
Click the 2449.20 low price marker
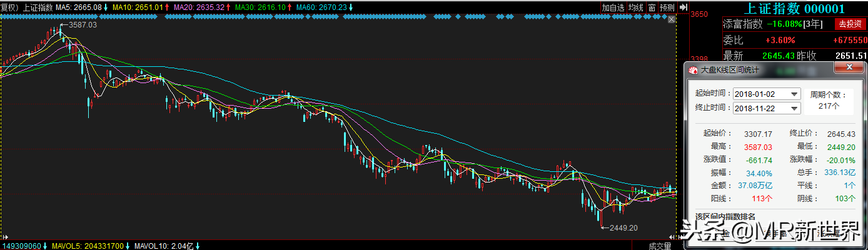623,228
